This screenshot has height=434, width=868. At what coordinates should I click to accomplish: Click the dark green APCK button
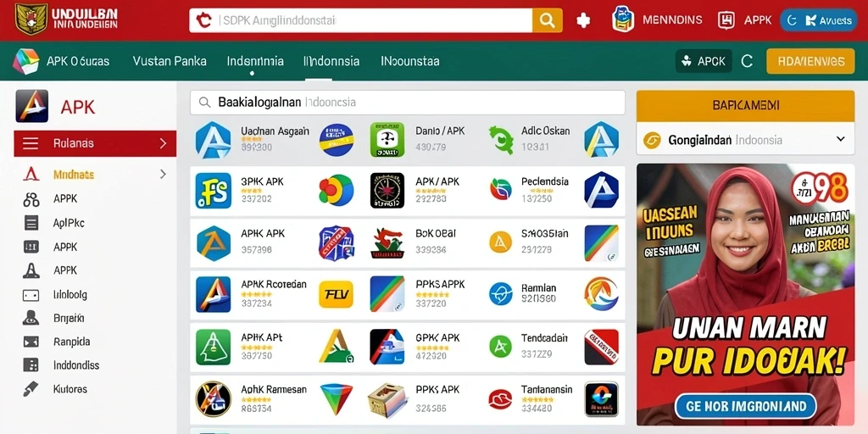click(x=704, y=61)
